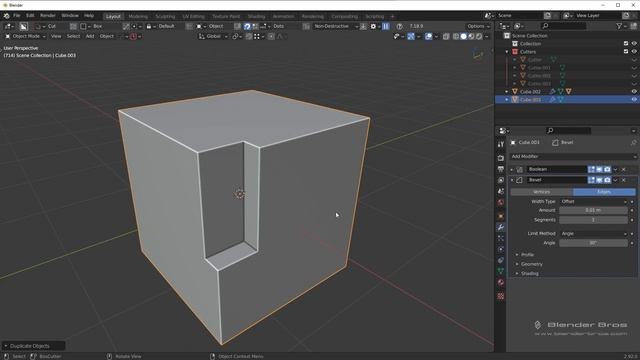Open the Particles properties tab
Image resolution: width=640 pixels, height=360 pixels.
[x=501, y=238]
